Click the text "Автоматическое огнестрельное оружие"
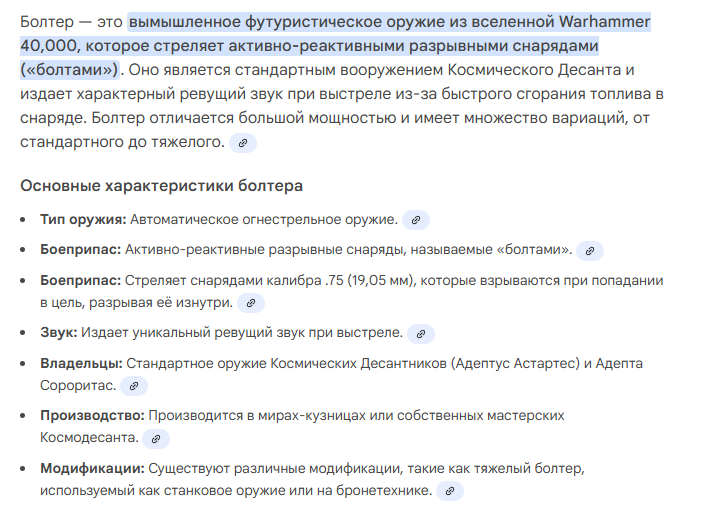Image resolution: width=715 pixels, height=512 pixels. [x=264, y=219]
